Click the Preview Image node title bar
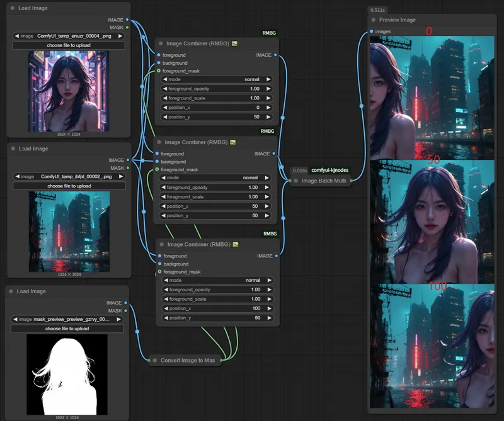This screenshot has height=421, width=504. click(x=428, y=20)
